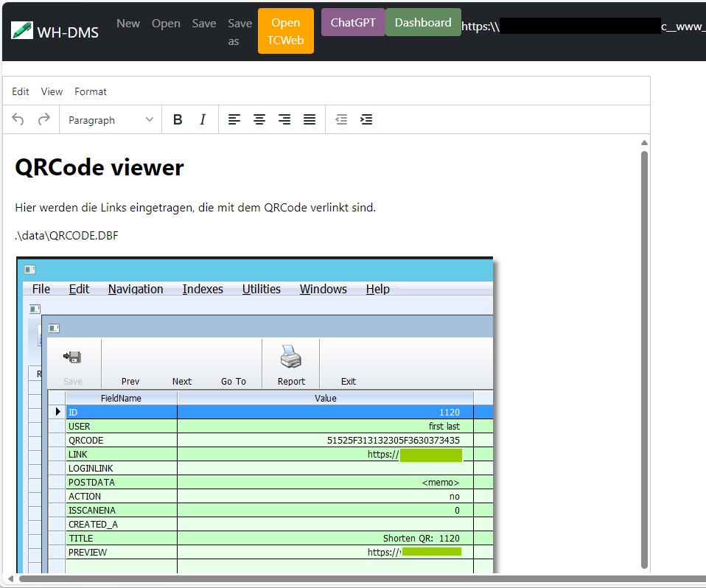Click Open in the top navigation
The width and height of the screenshot is (706, 588).
point(166,24)
